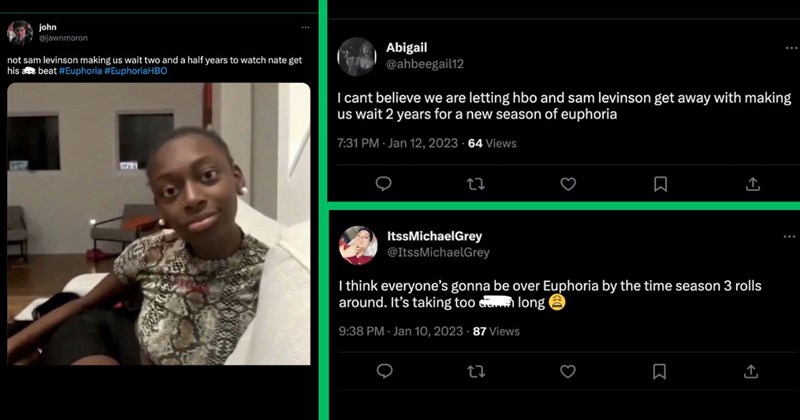
Task: Open share options on Abigail's tweet
Action: [752, 184]
